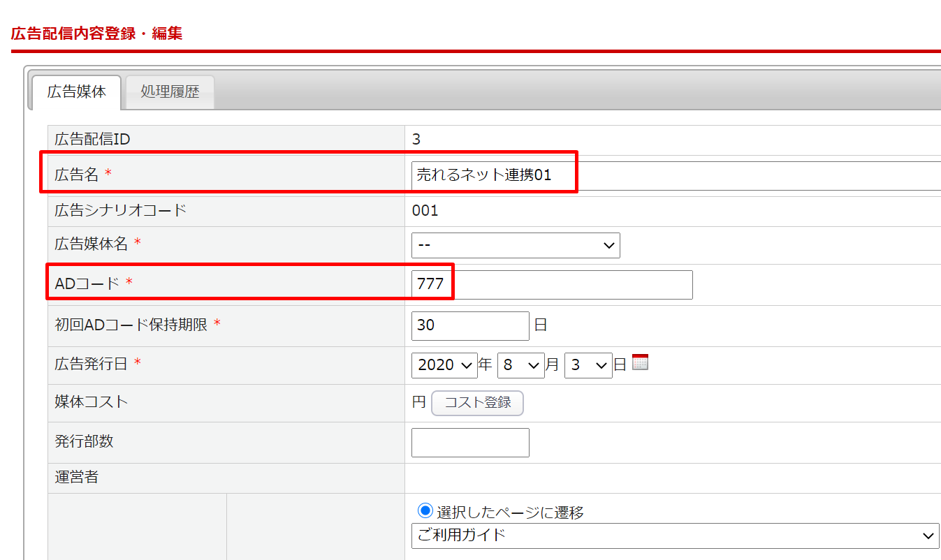This screenshot has height=560, width=941.
Task: Switch to the 処理履歴 tab
Action: pos(170,92)
